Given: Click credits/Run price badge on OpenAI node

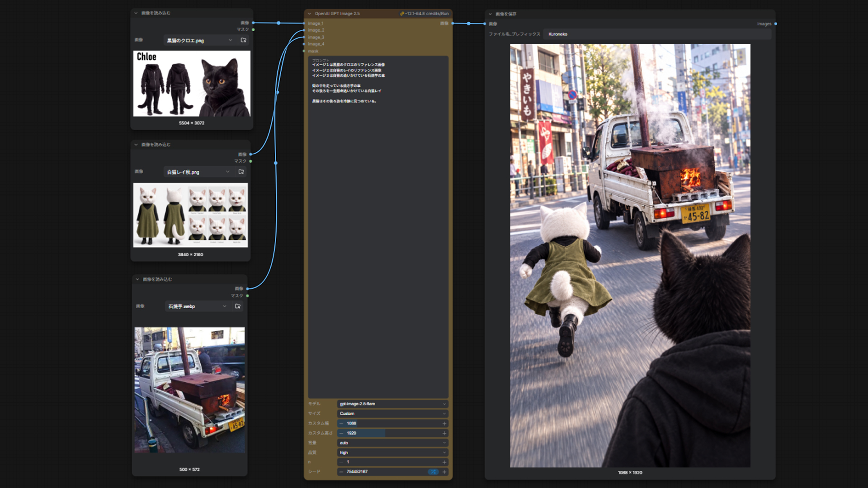Looking at the screenshot, I should (424, 14).
